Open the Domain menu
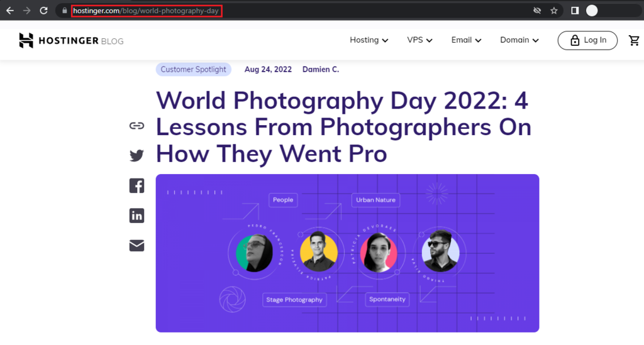 [519, 40]
